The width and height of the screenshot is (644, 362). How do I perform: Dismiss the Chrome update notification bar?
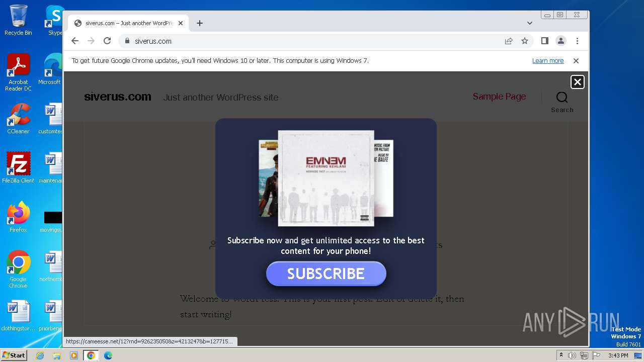576,60
